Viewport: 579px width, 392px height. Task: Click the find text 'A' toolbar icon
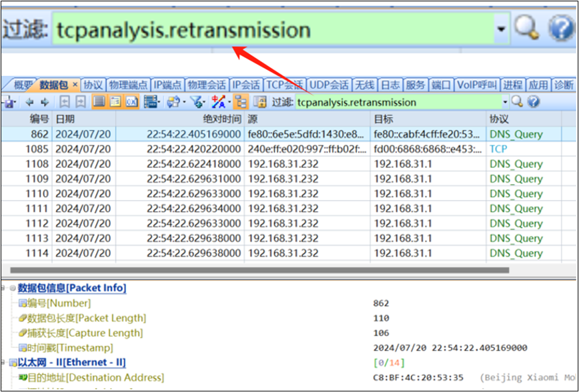tap(218, 102)
